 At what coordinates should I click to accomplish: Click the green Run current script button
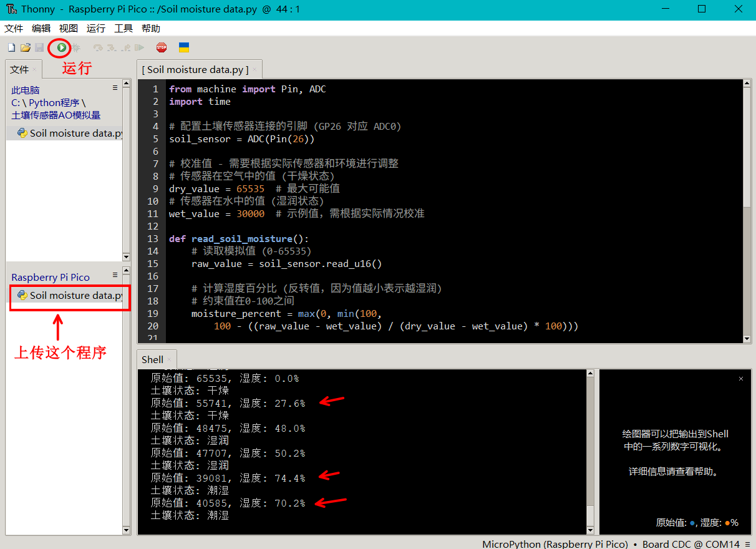pos(62,47)
